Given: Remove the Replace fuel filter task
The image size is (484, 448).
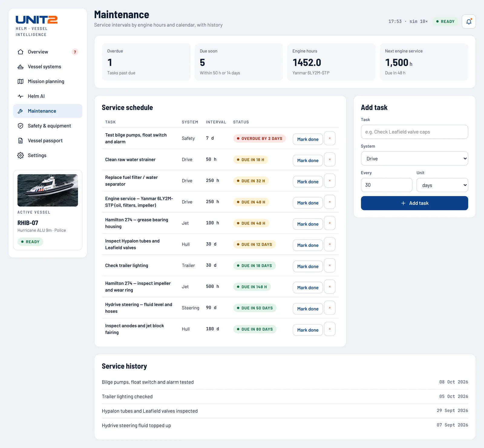Looking at the screenshot, I should tap(329, 181).
